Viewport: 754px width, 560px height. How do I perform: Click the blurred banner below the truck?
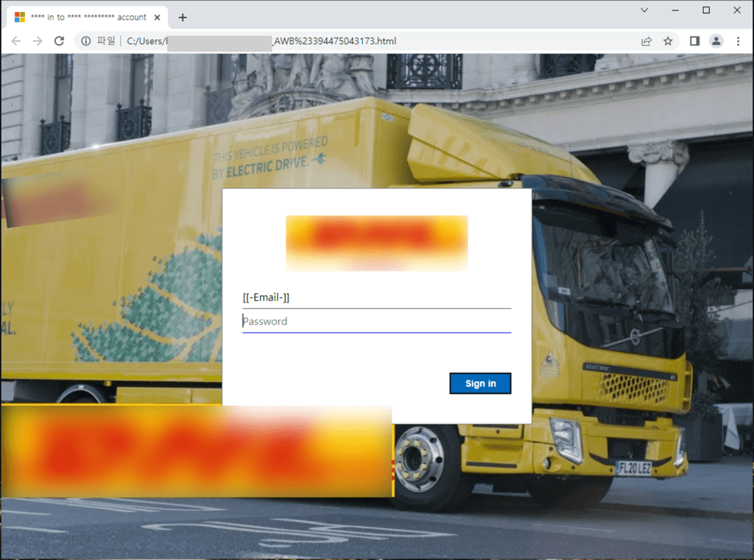click(196, 450)
